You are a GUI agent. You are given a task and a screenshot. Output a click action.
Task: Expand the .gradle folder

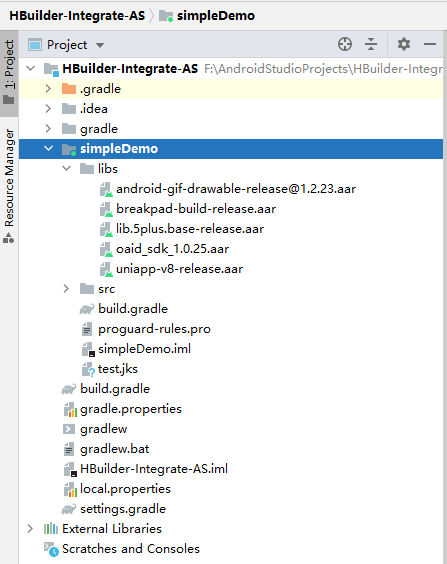[x=48, y=89]
